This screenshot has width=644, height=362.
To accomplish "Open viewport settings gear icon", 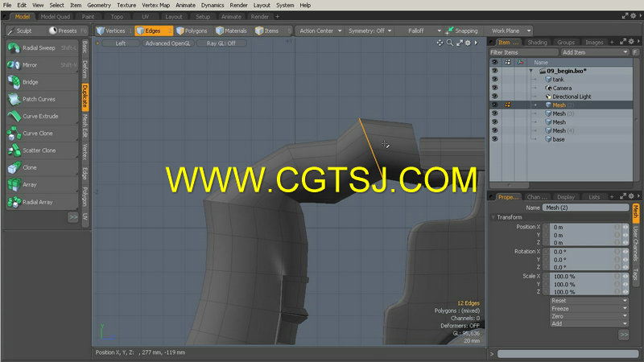I will pyautogui.click(x=469, y=43).
